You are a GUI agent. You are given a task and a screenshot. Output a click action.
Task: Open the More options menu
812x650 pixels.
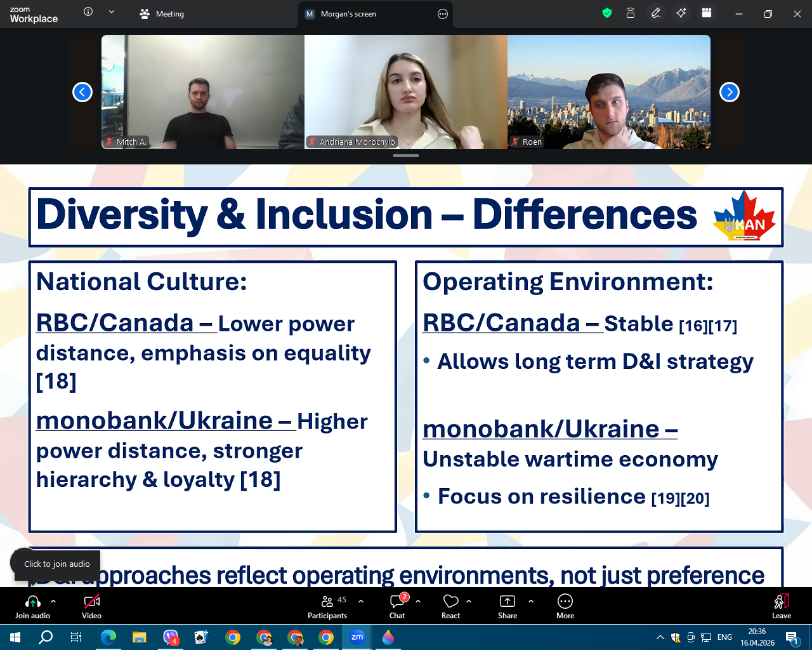click(565, 606)
